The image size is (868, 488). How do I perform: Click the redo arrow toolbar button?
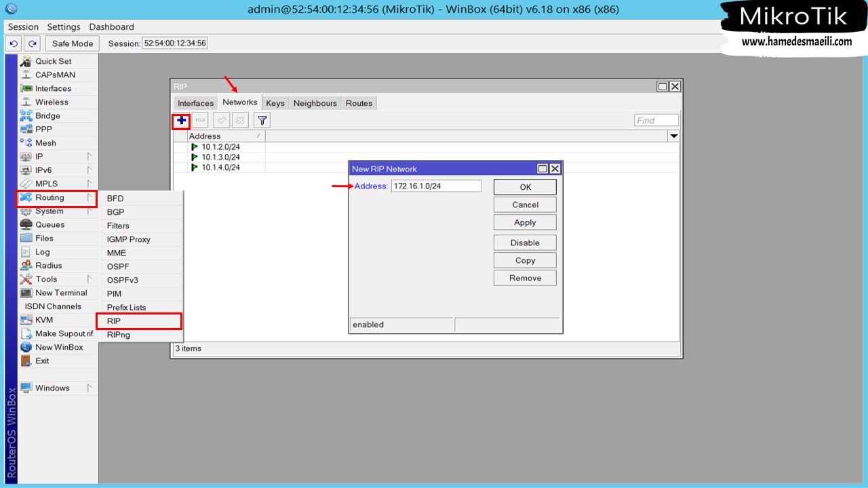(32, 43)
